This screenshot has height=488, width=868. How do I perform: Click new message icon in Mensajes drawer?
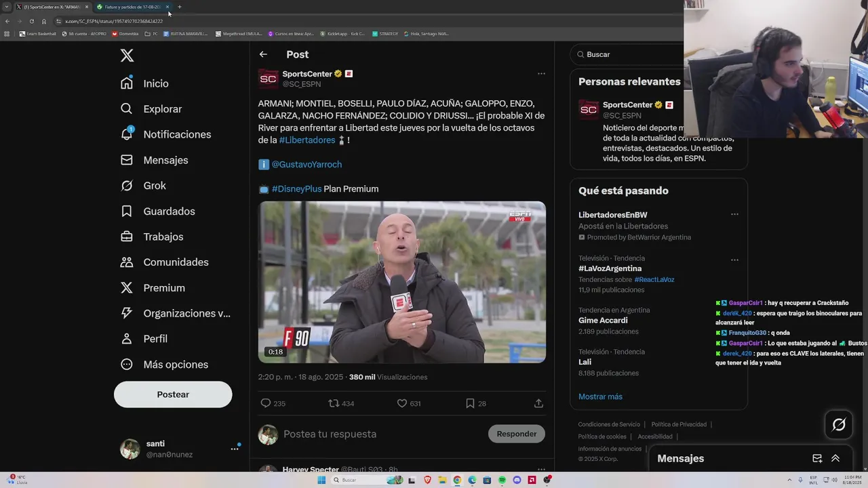click(x=817, y=459)
